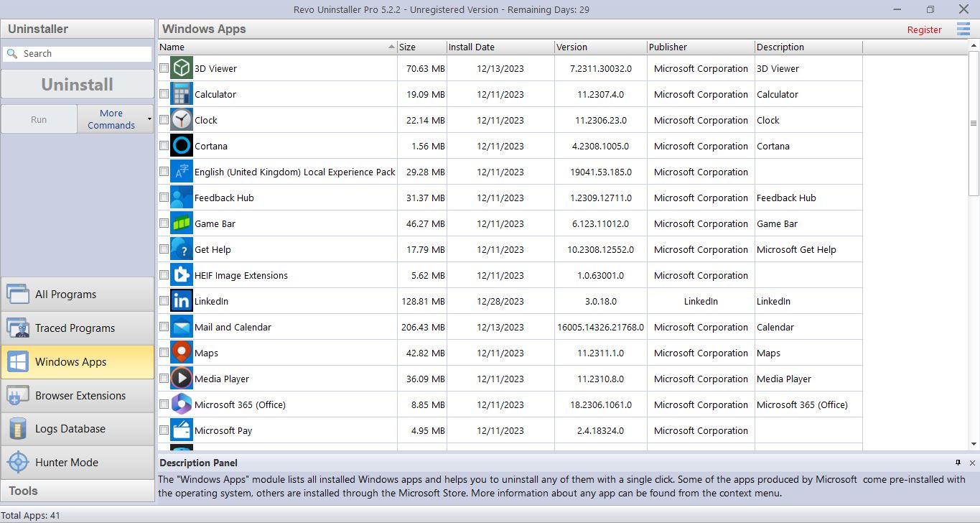
Task: Open the Logs Database module
Action: coord(78,429)
